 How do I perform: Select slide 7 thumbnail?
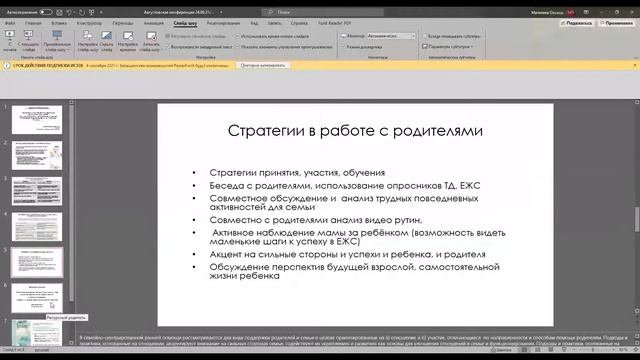(37, 333)
